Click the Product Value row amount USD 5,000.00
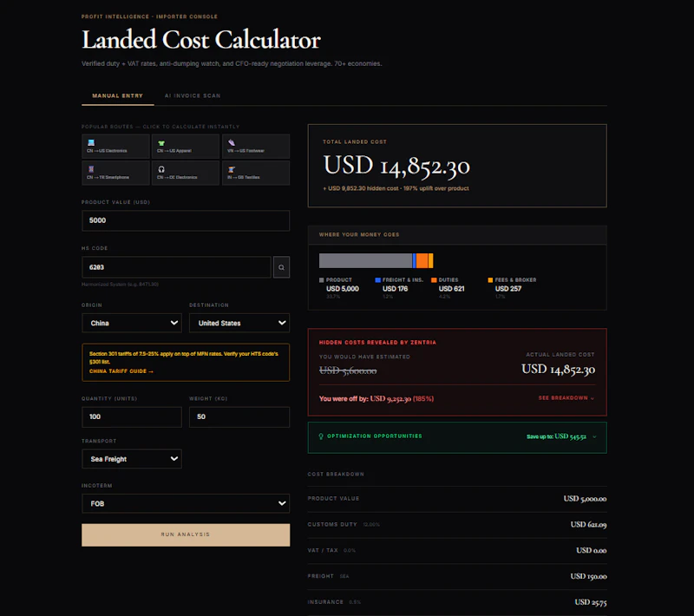 pyautogui.click(x=585, y=499)
